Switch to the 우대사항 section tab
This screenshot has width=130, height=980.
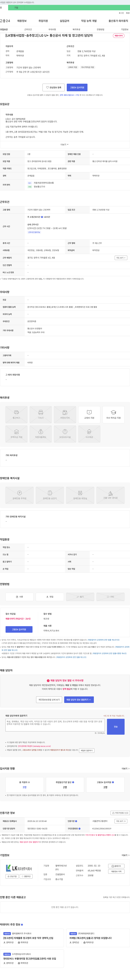[x=52, y=29]
